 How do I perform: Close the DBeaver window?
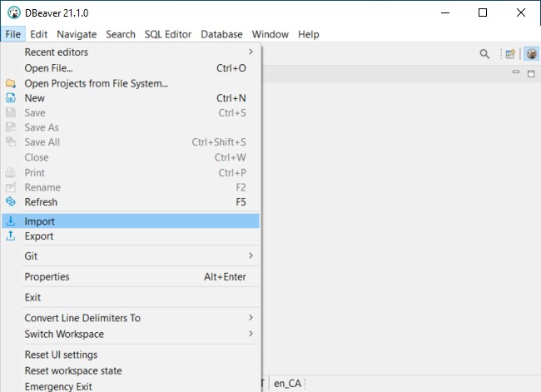coord(521,12)
